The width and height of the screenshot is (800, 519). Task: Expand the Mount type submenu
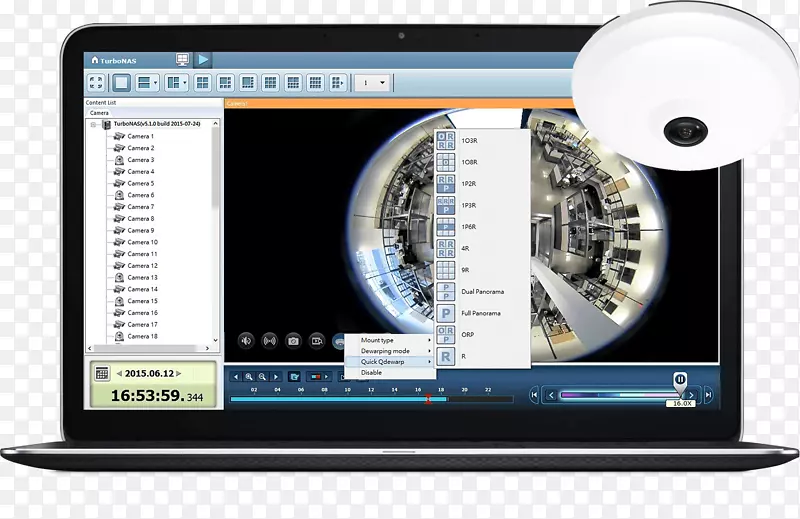389,340
